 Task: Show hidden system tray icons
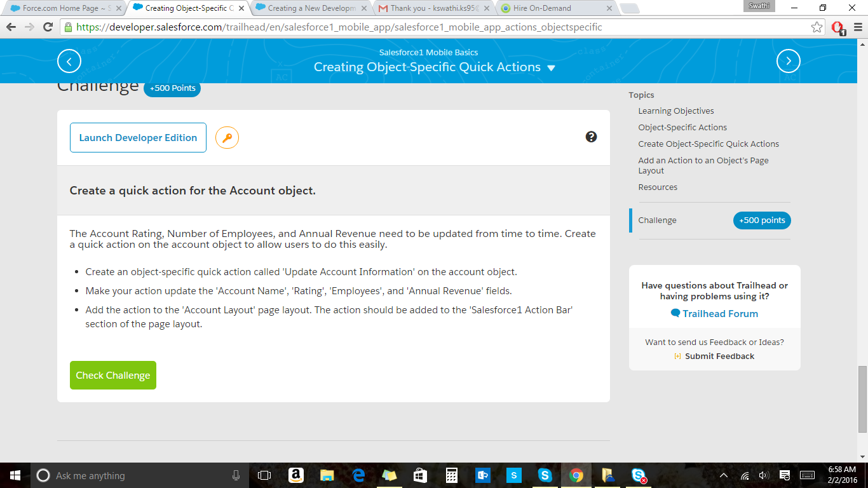click(724, 475)
